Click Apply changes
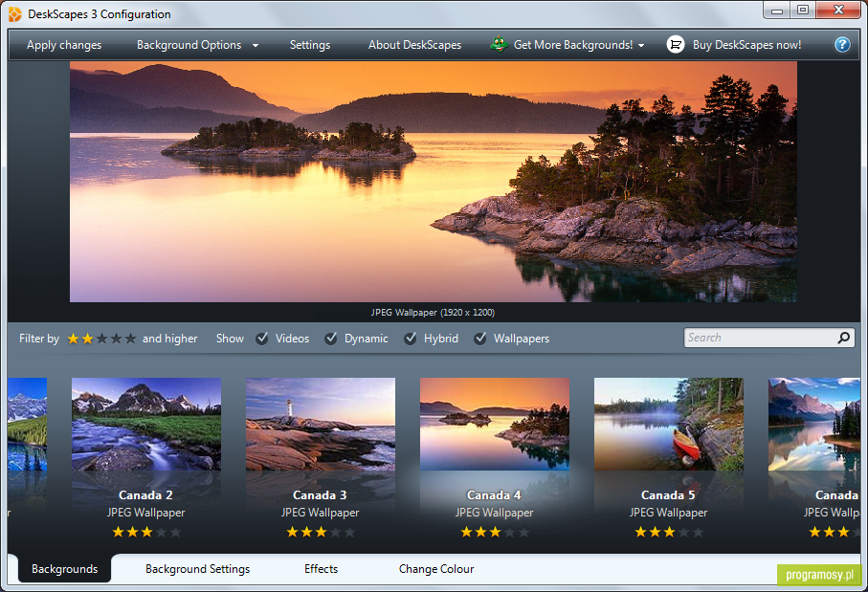 click(x=64, y=45)
